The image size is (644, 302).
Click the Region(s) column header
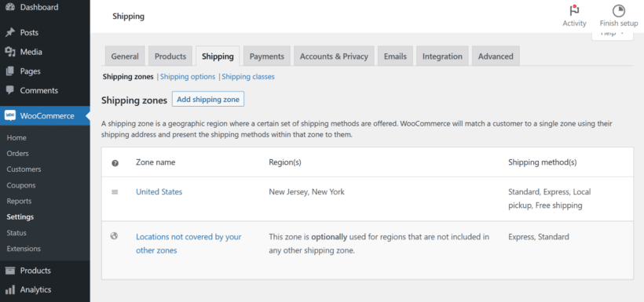click(285, 162)
